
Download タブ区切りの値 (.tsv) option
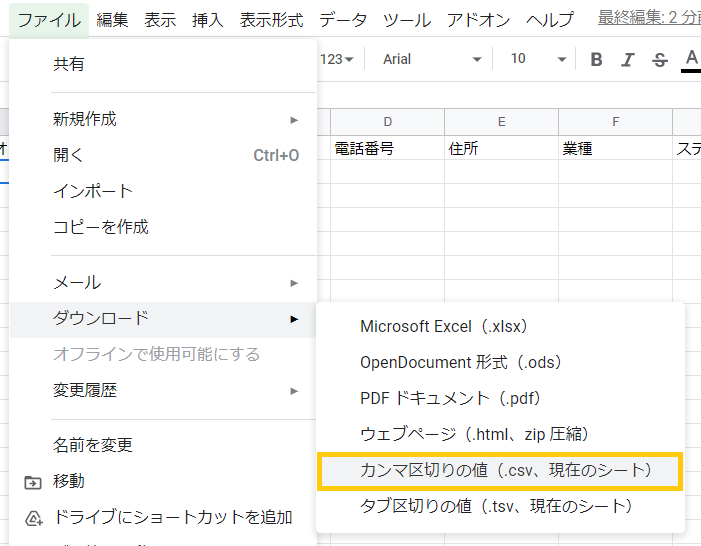point(500,507)
